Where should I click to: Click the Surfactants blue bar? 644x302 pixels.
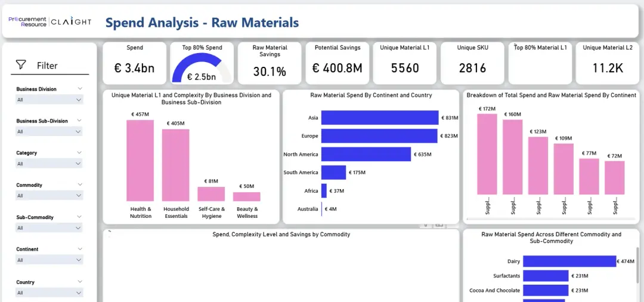[546, 276]
